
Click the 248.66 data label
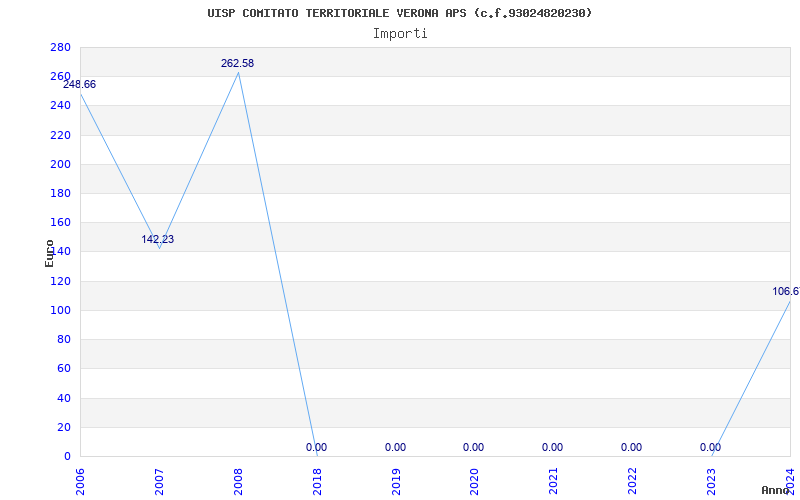pyautogui.click(x=79, y=85)
